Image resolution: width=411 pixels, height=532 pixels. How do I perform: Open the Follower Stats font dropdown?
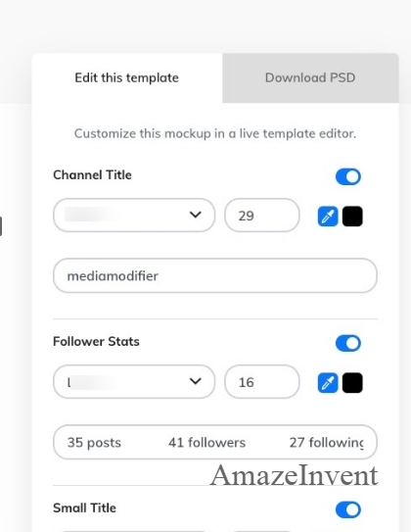click(x=134, y=381)
